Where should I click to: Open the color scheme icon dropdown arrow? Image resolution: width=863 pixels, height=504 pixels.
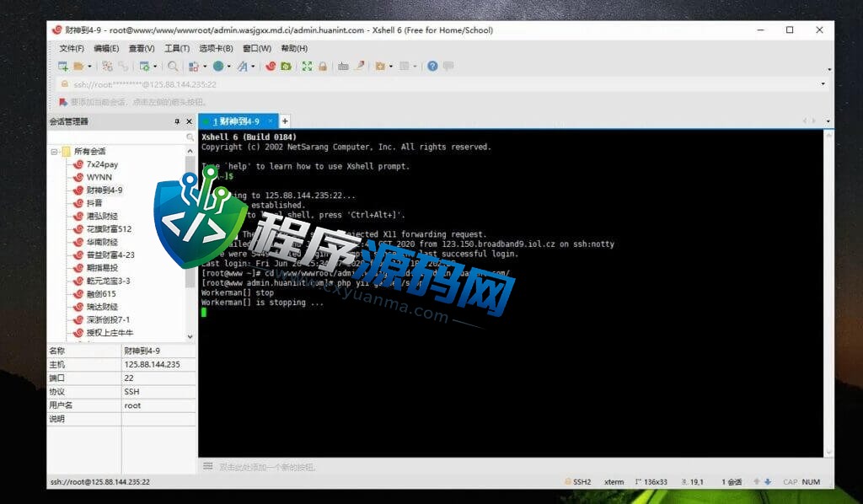205,66
